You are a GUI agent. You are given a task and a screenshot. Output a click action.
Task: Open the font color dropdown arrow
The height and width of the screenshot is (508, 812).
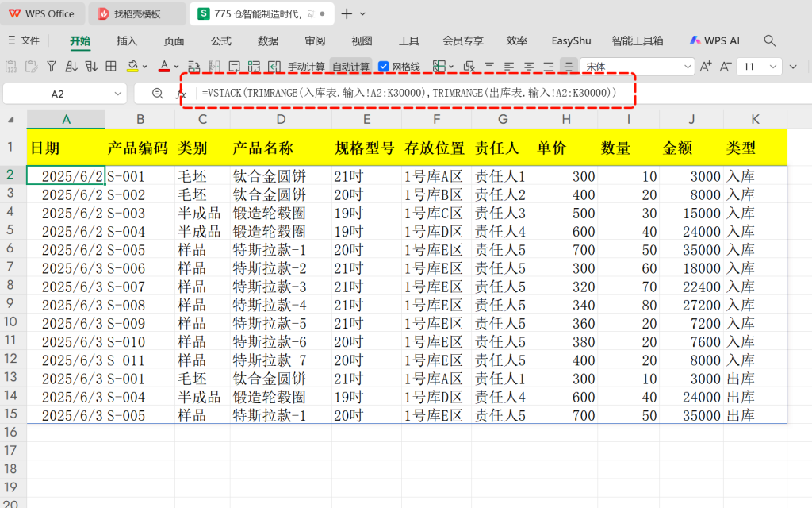177,67
